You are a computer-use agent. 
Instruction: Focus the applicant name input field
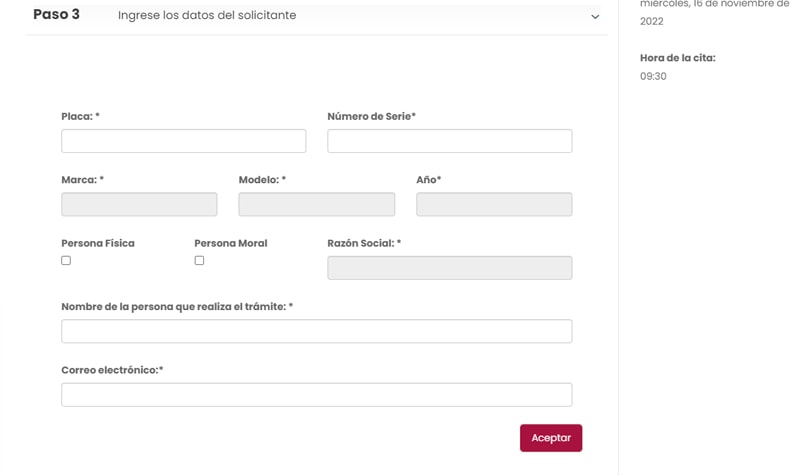tap(316, 331)
